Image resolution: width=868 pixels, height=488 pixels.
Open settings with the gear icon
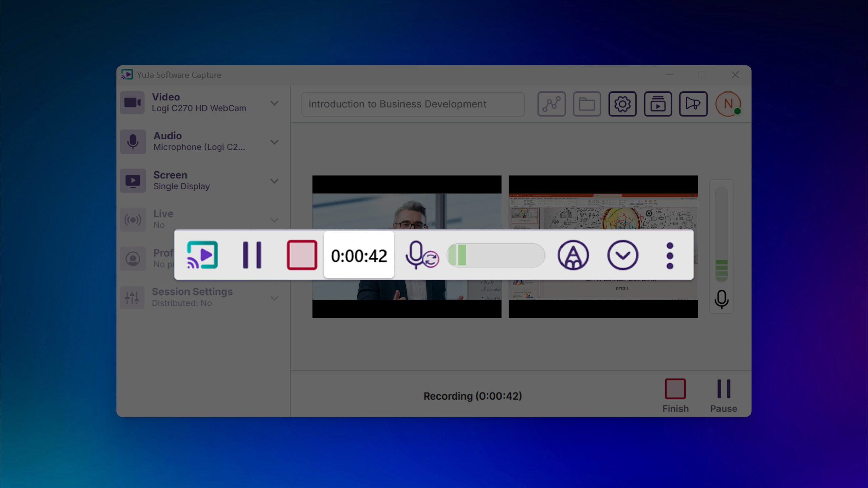(x=622, y=104)
